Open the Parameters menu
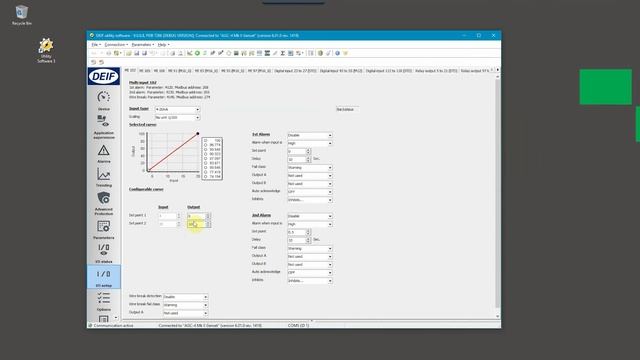Screen dimensions: 640x360 [x=142, y=44]
